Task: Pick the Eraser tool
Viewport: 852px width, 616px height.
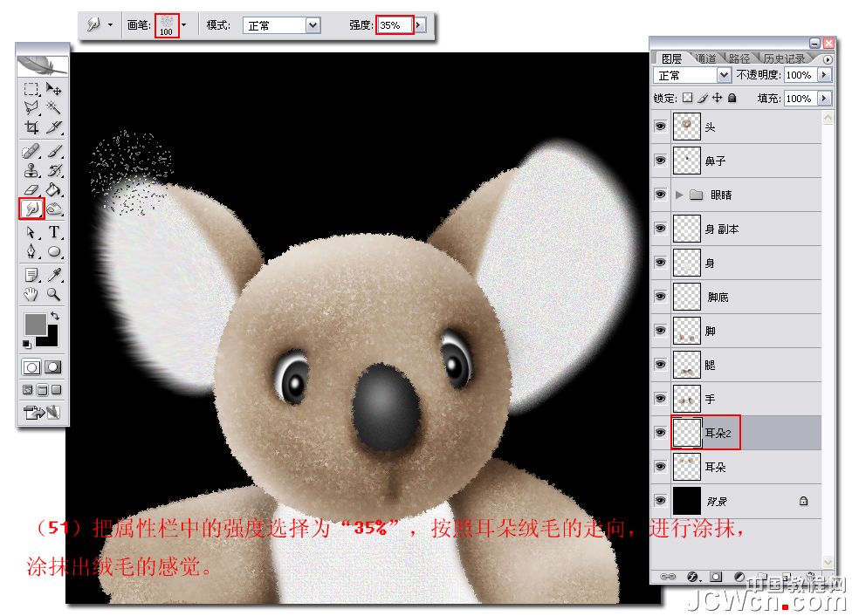Action: (x=31, y=189)
